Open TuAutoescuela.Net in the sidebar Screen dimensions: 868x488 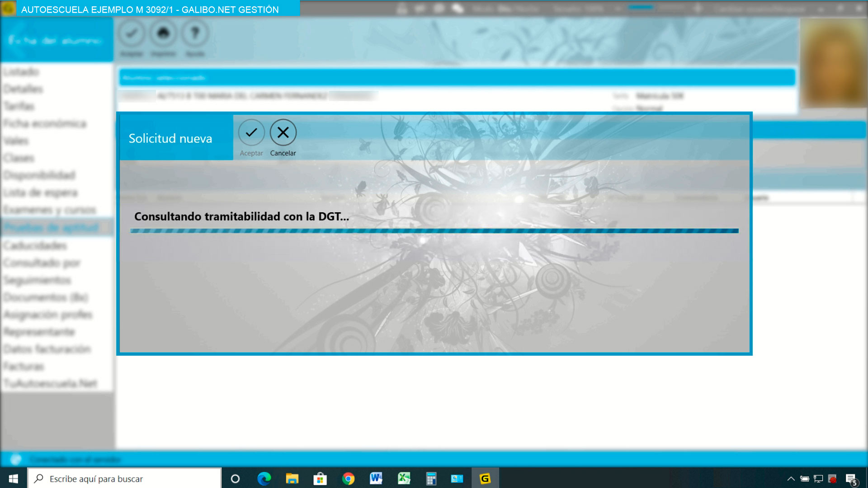[x=50, y=384]
